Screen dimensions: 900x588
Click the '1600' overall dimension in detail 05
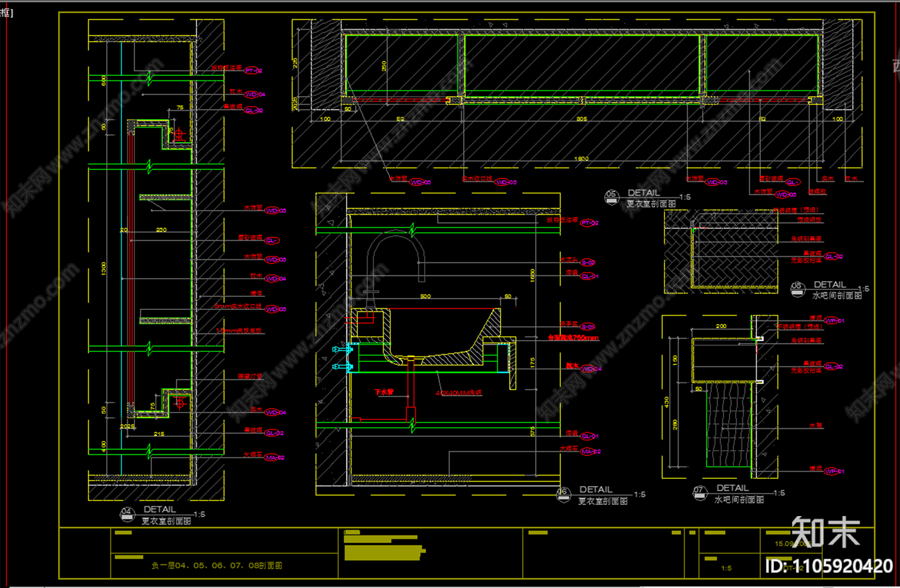tap(581, 159)
